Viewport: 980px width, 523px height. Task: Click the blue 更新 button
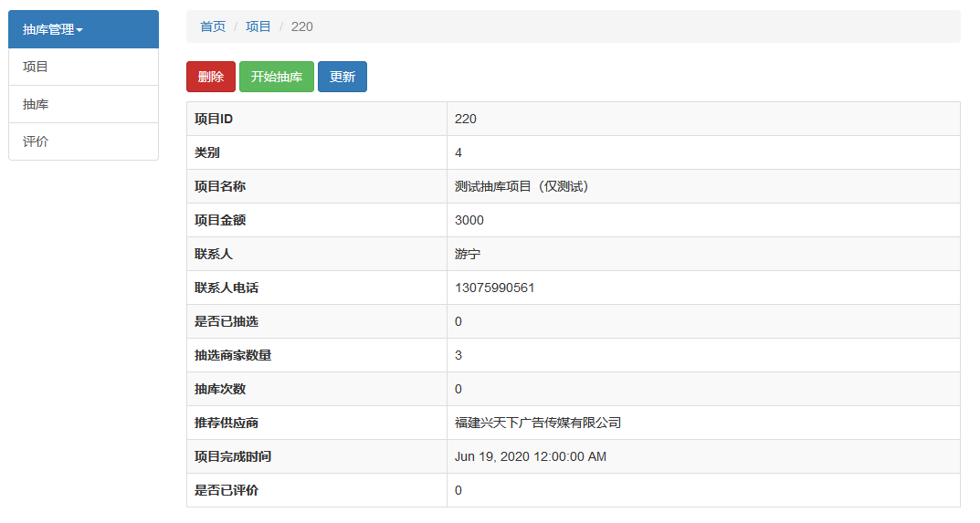coord(342,77)
